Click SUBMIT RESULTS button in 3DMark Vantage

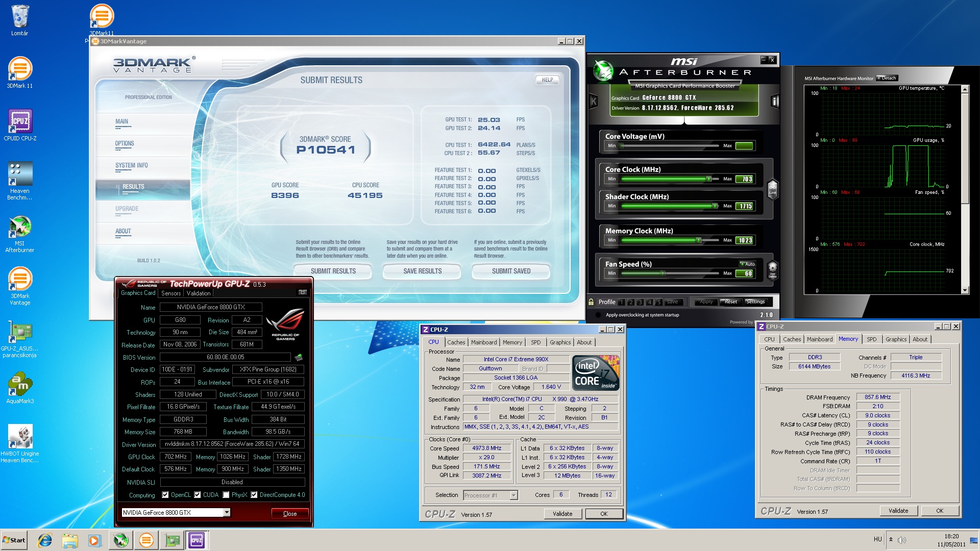333,271
